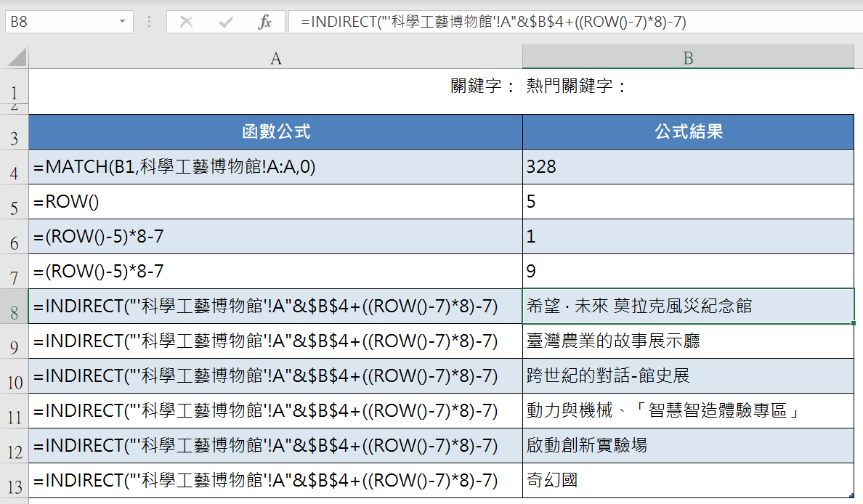The height and width of the screenshot is (504, 863).
Task: Select the result cell showing 9
Action: point(688,272)
